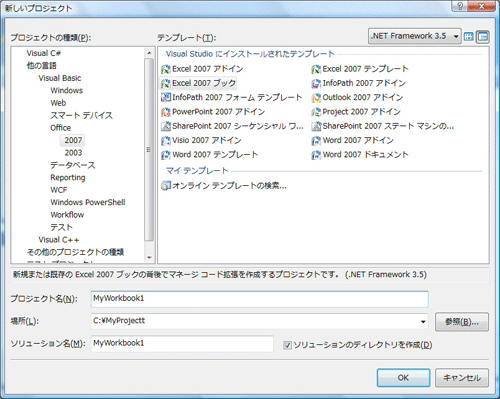Select the Project 2007 アドイン icon

tap(316, 112)
